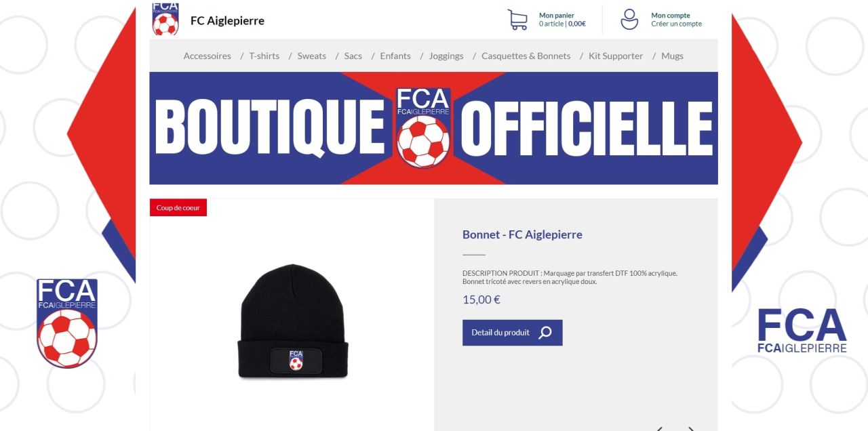Open the Accessoires category

pyautogui.click(x=207, y=56)
